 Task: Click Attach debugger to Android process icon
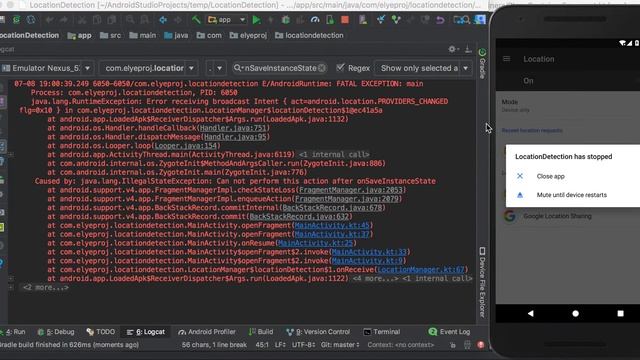click(x=330, y=20)
